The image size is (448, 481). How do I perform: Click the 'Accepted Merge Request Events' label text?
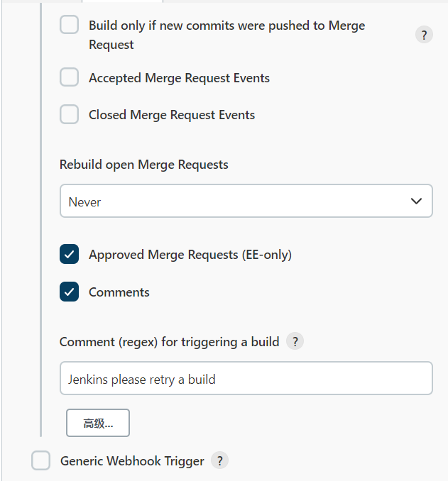(179, 78)
